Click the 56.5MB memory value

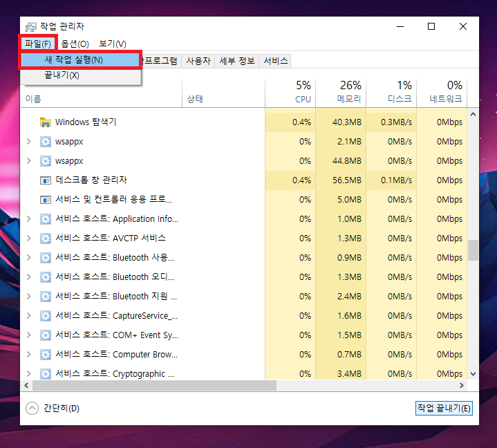tap(347, 180)
